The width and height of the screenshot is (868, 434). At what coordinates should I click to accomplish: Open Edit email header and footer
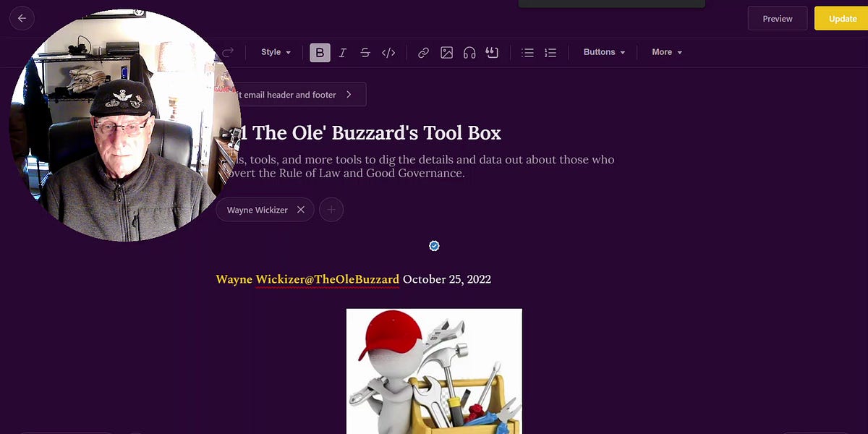[x=297, y=94]
